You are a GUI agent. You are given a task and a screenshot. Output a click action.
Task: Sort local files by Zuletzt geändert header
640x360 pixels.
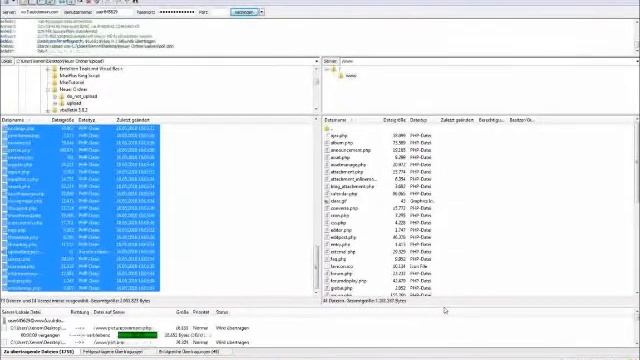tap(133, 120)
